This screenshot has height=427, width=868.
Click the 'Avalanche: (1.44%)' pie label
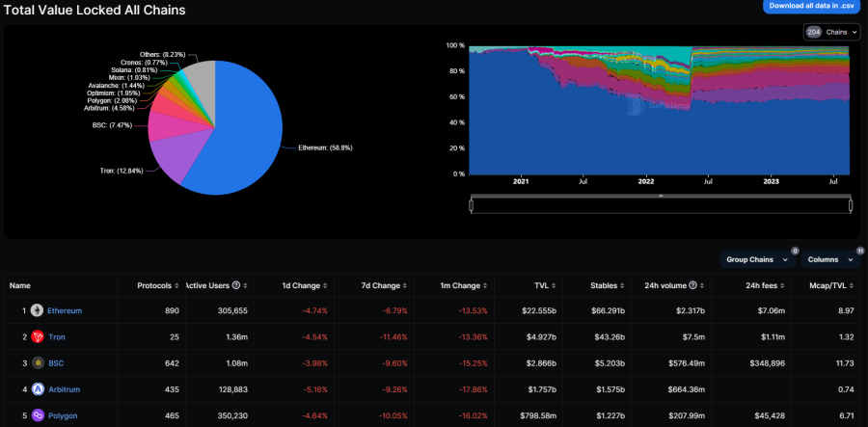[x=117, y=86]
